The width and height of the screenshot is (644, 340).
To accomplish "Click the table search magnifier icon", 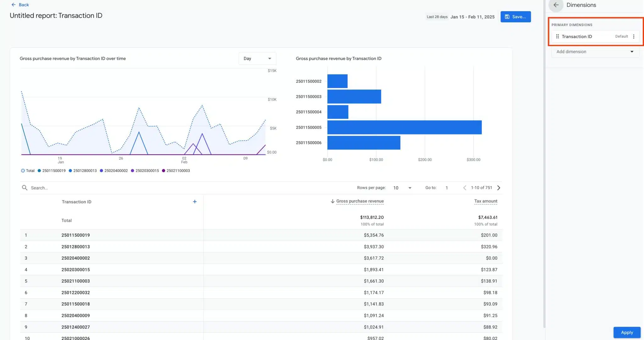I will pos(25,188).
